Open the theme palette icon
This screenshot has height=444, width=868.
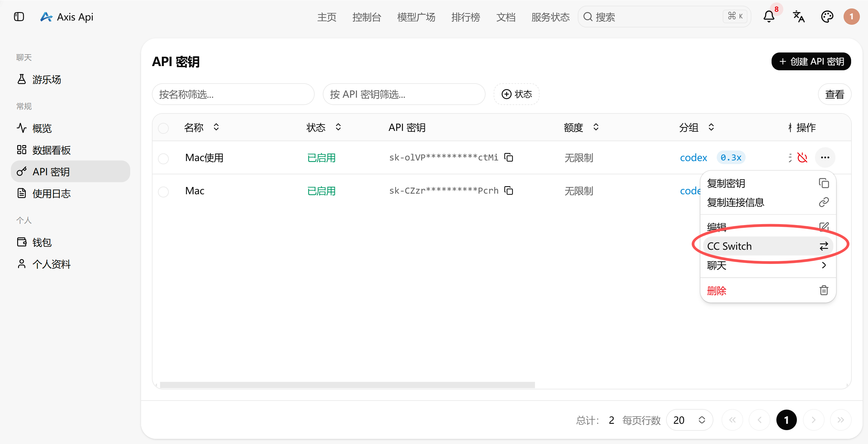(x=827, y=17)
